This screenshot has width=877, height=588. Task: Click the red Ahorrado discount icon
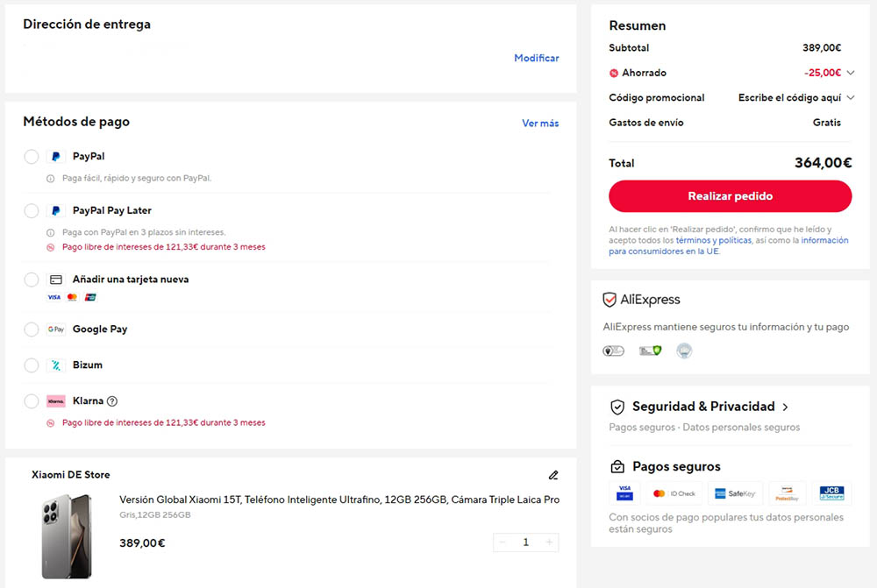pyautogui.click(x=614, y=74)
